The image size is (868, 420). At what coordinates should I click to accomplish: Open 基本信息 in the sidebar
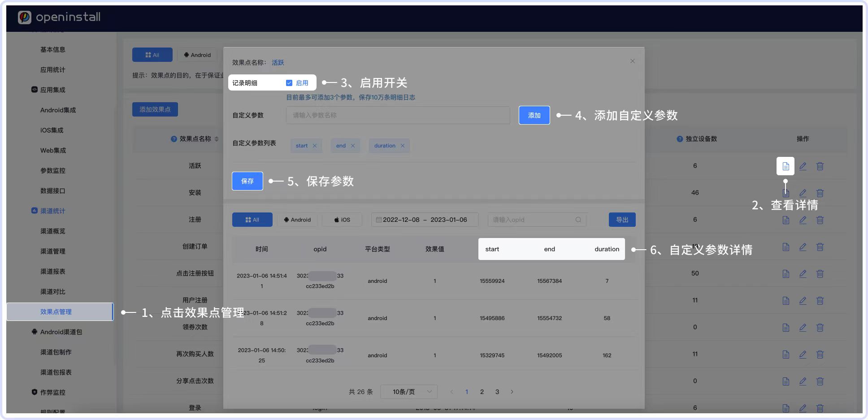click(x=53, y=49)
